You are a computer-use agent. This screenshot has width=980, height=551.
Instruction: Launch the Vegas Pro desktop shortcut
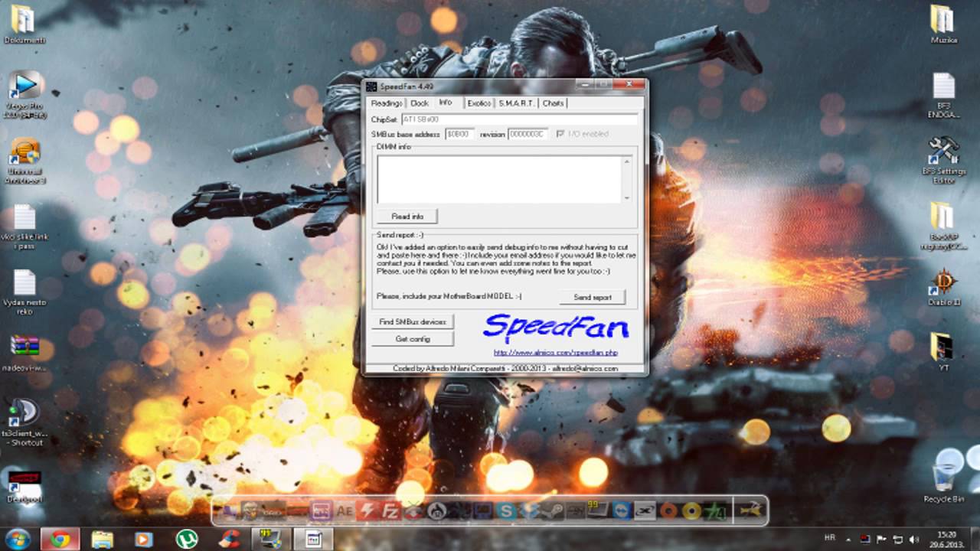click(25, 95)
